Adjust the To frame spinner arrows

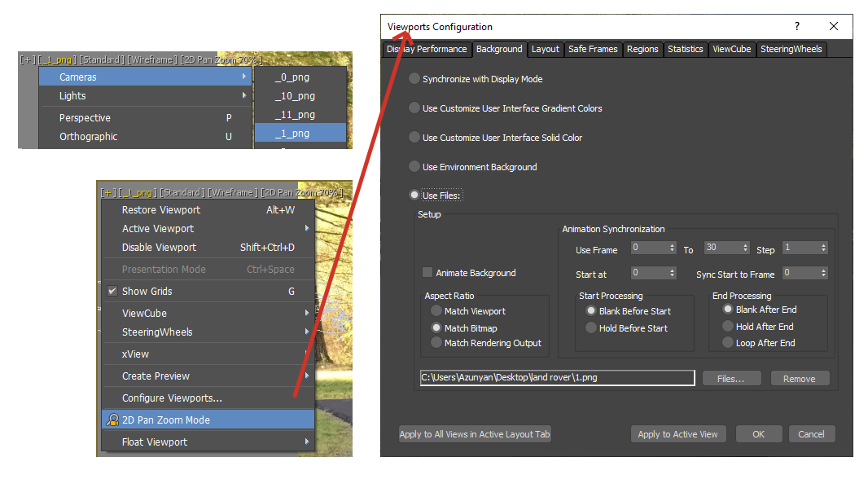745,248
